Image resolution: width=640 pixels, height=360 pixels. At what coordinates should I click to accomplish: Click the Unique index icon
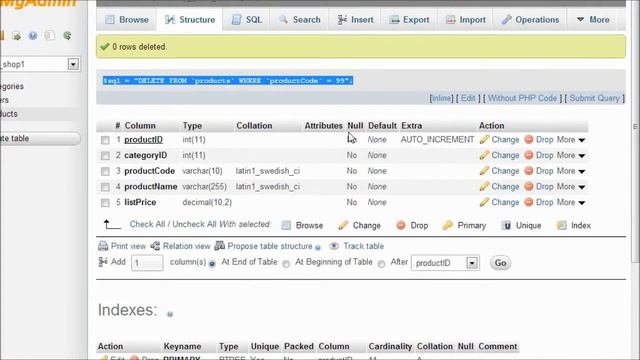point(506,225)
